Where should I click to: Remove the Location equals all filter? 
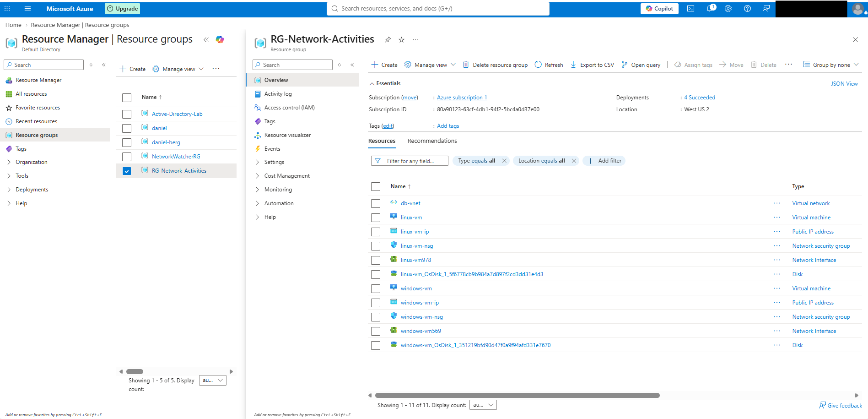[574, 161]
